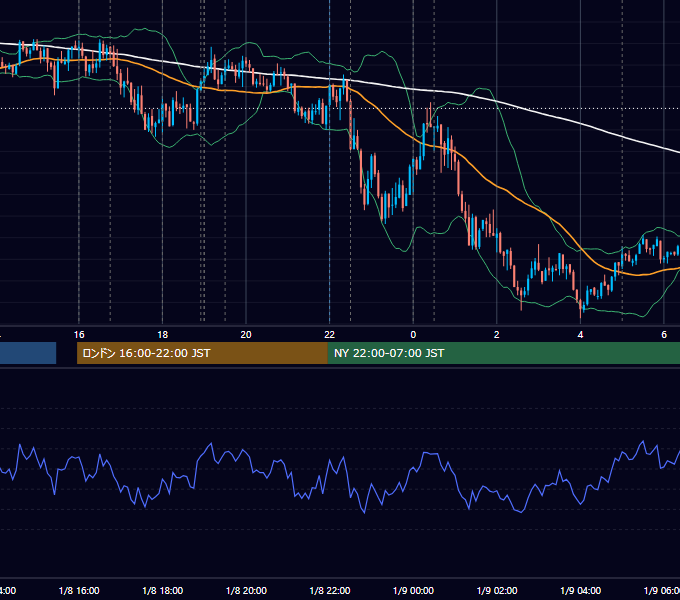Viewport: 680px width, 600px height.
Task: Click the 4 hour label on price chart axis
Action: pos(580,335)
